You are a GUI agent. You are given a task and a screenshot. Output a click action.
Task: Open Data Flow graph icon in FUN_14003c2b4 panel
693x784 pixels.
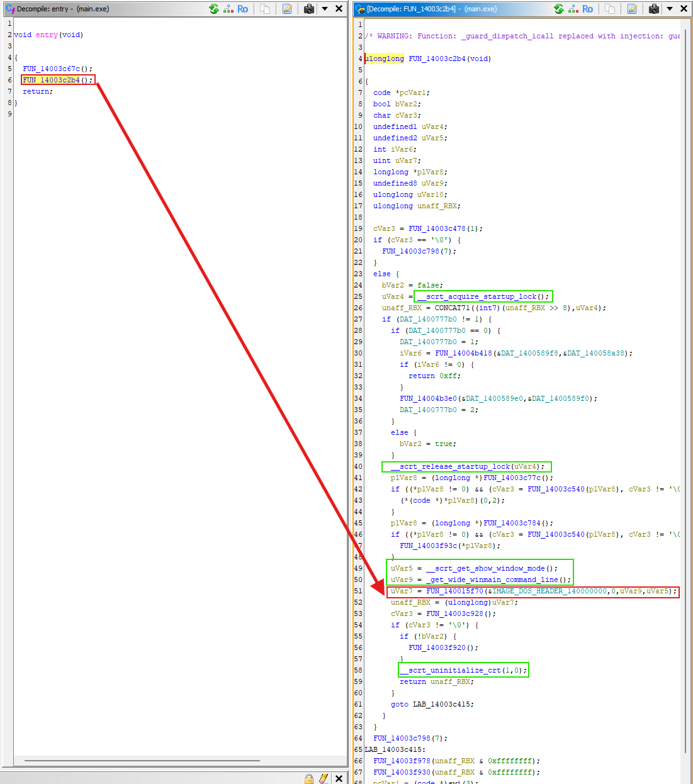click(573, 9)
